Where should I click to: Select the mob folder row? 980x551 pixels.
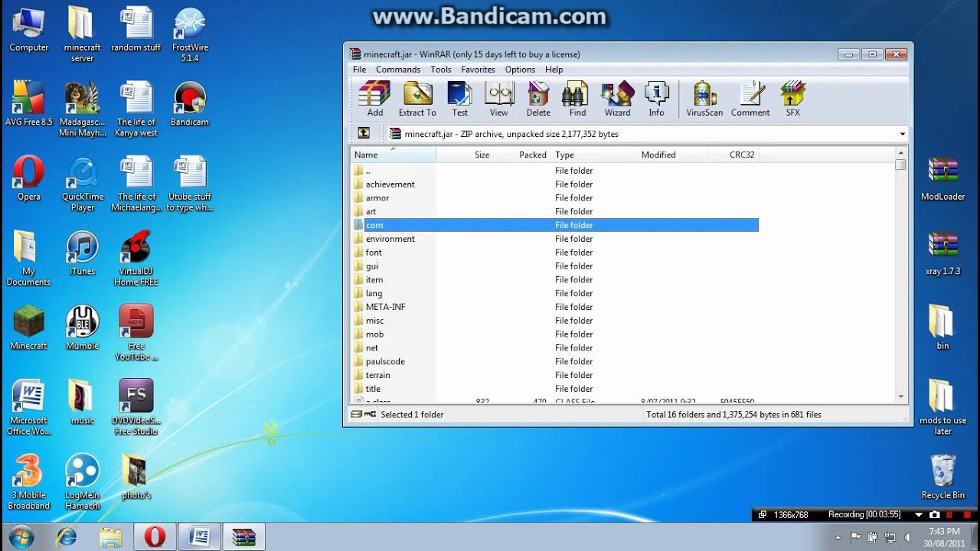point(555,334)
